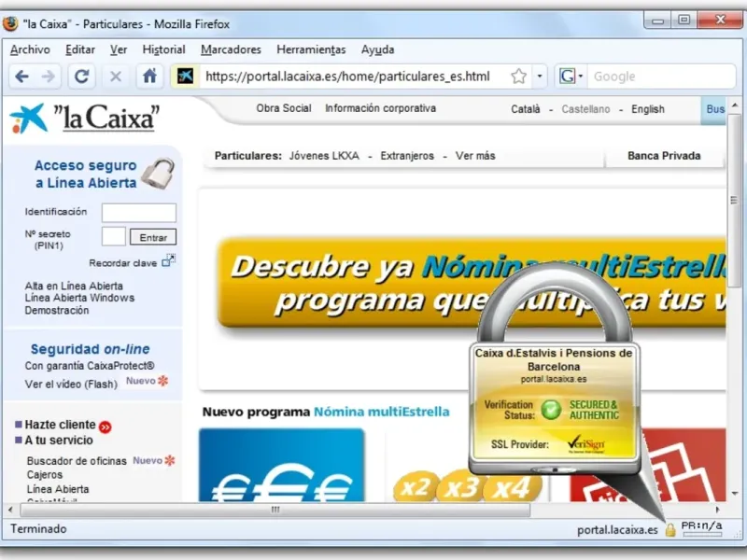Click the vertical scrollbar up arrow

(x=734, y=105)
